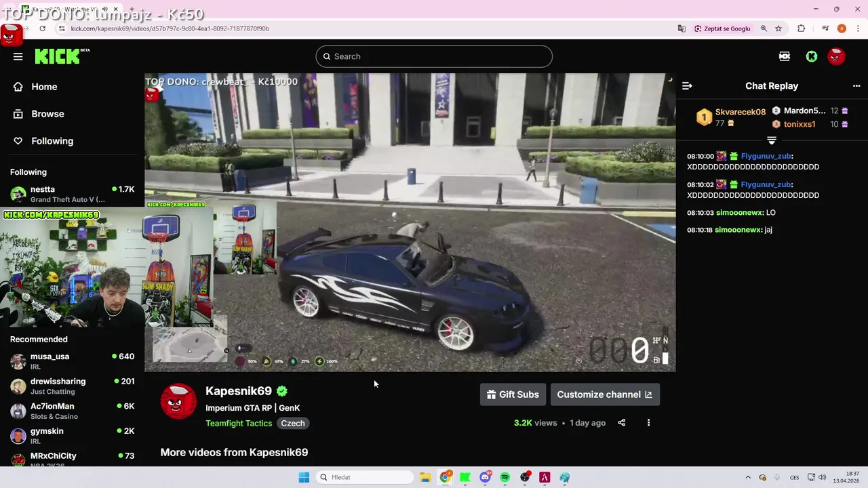Click the verified badge next to Kapesnik69
This screenshot has height=488, width=868.
282,391
